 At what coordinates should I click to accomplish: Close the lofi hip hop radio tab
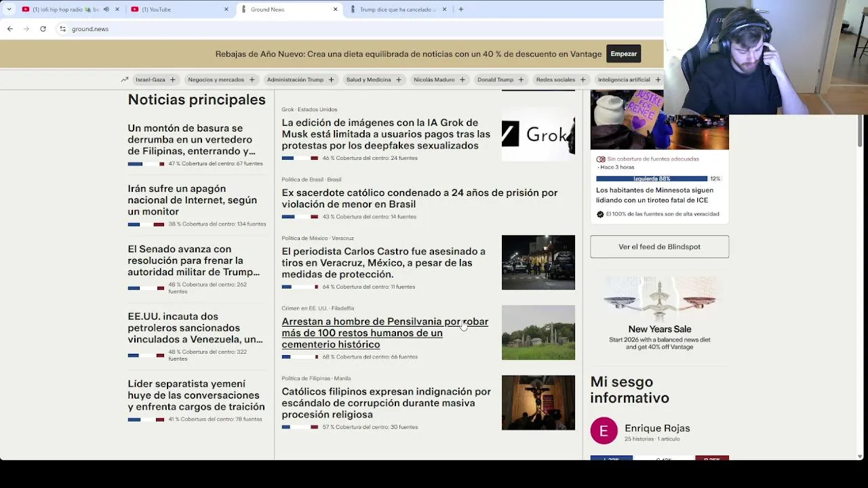117,9
